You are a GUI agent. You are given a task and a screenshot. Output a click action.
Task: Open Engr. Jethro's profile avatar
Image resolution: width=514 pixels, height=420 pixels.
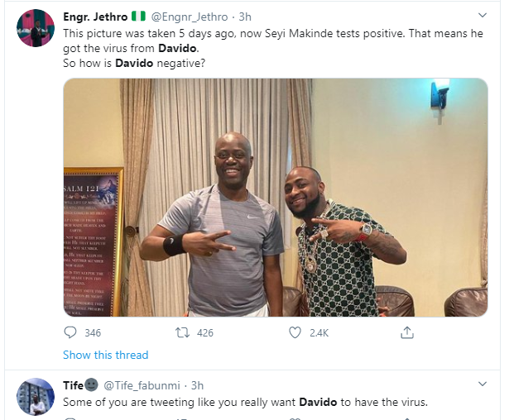pos(36,28)
